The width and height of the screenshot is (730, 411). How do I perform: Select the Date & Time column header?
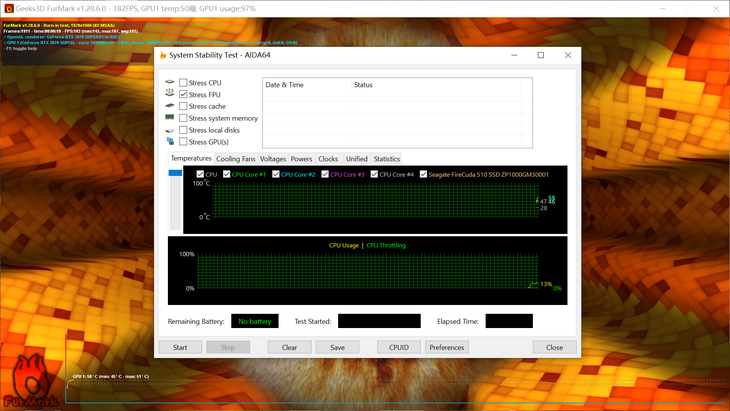click(x=285, y=85)
